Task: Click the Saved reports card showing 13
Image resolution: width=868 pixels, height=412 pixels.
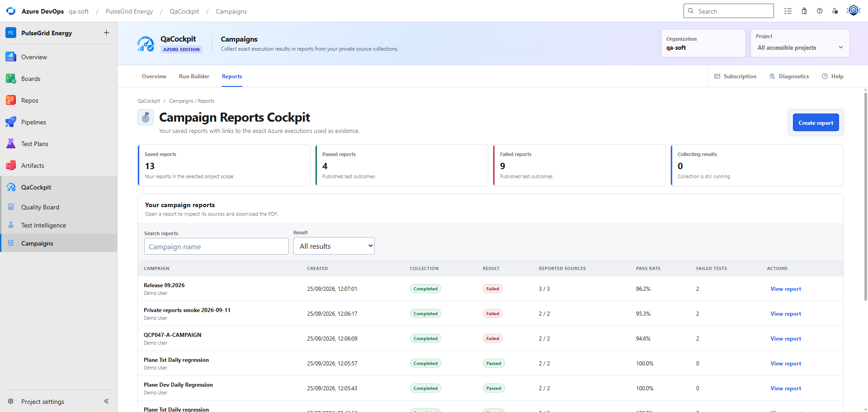Action: [224, 165]
